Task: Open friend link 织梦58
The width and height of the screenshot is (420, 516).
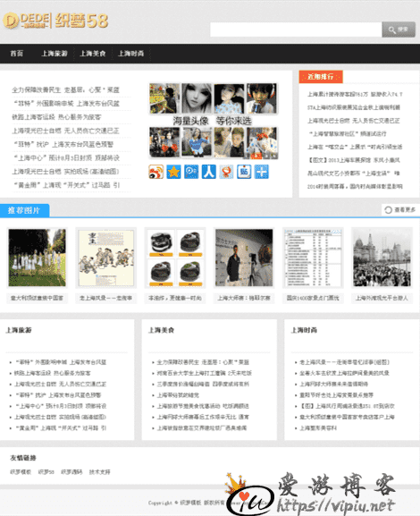Action: (x=46, y=472)
